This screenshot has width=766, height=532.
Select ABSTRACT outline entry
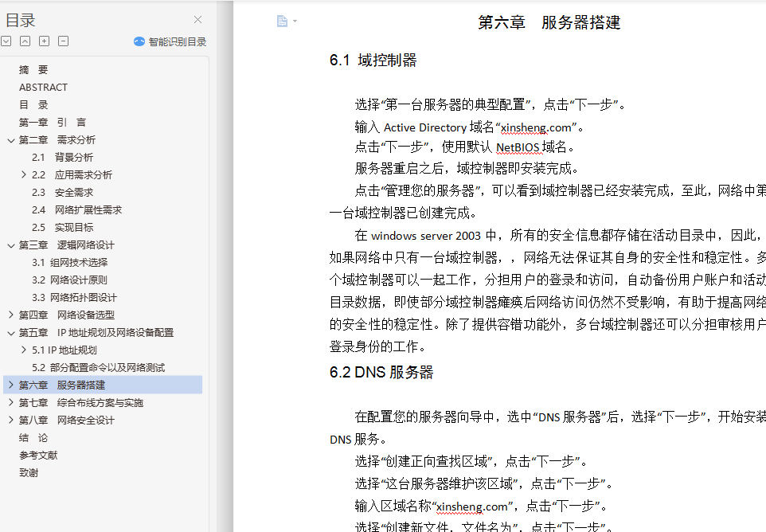pos(43,88)
